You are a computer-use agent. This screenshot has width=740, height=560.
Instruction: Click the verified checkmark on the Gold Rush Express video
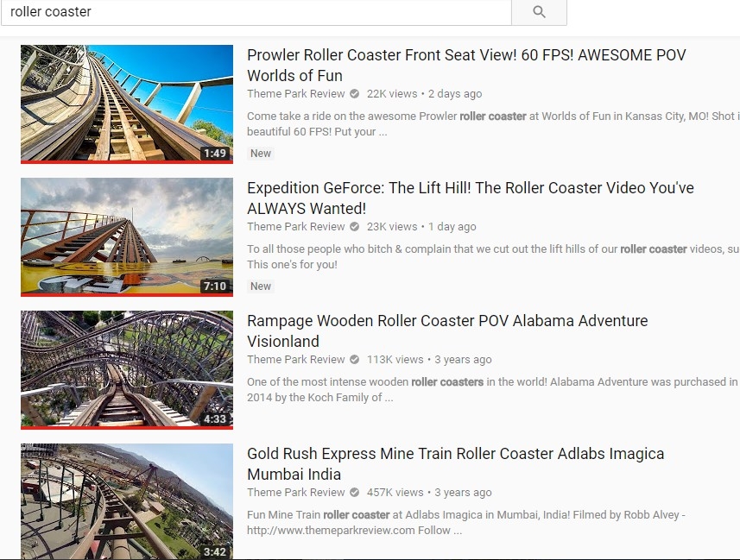354,493
